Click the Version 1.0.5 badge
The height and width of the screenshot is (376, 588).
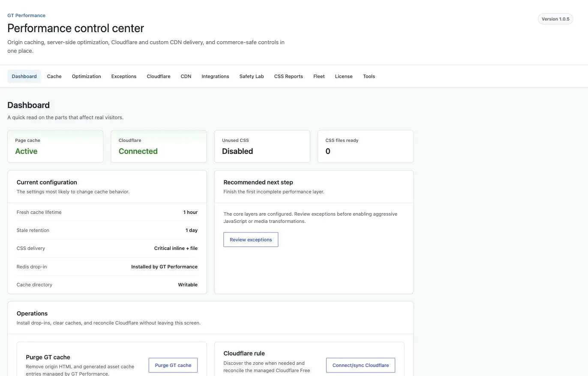555,19
